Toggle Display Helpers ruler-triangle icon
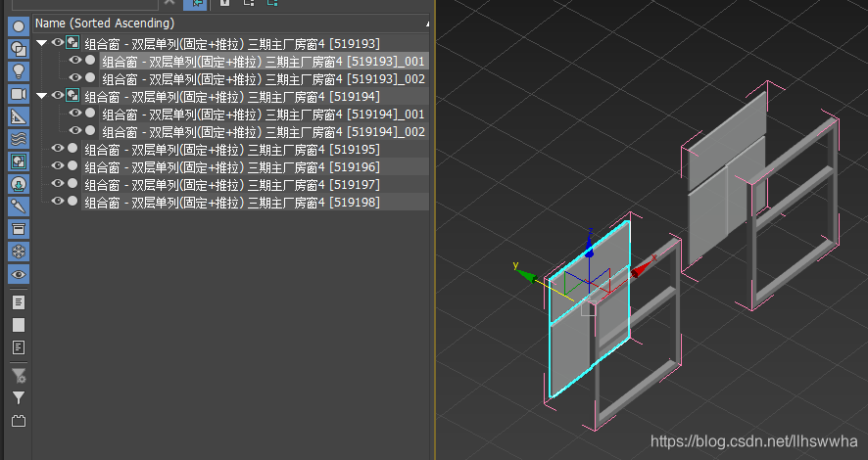868x460 pixels. 19,116
